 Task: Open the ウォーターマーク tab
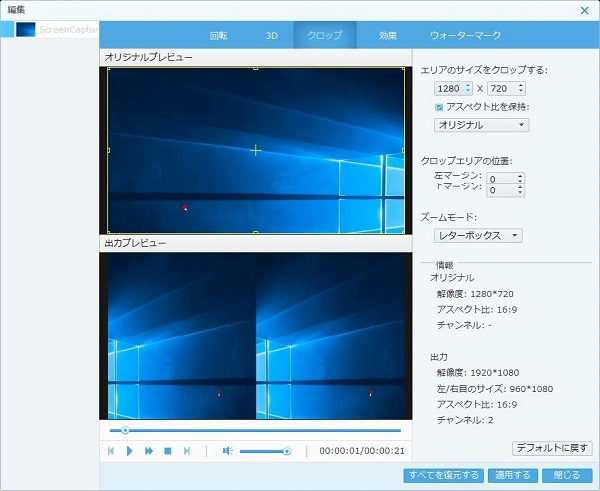[465, 36]
